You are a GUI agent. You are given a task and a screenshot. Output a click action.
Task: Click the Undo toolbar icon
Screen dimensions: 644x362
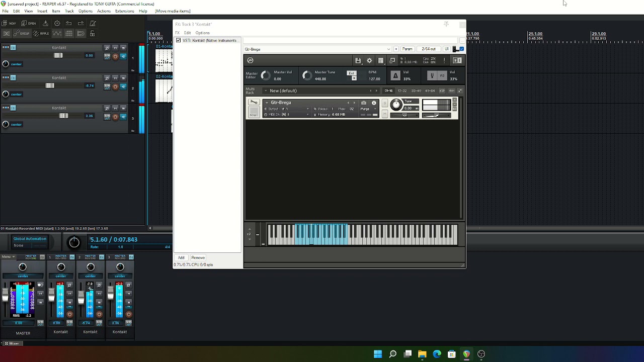click(x=68, y=23)
